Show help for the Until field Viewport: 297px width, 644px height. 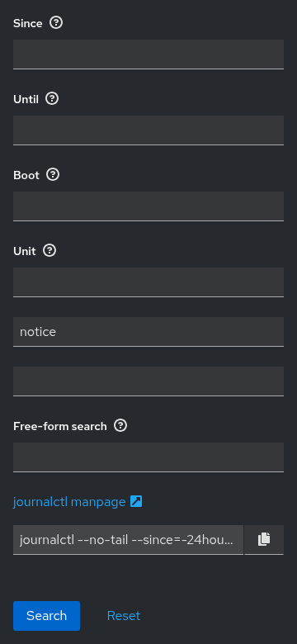coord(52,98)
